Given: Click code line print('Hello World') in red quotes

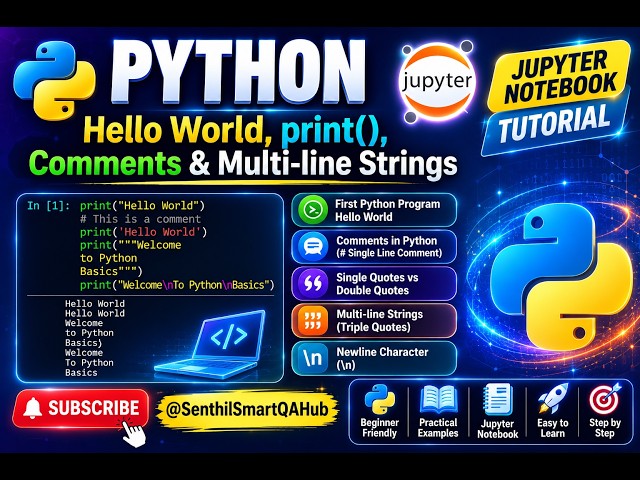Looking at the screenshot, I should pyautogui.click(x=143, y=232).
